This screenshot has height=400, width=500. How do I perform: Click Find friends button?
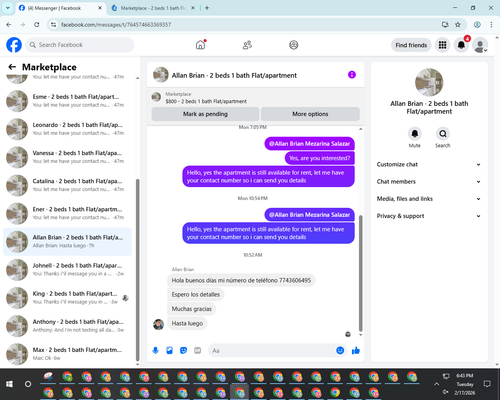coord(411,45)
